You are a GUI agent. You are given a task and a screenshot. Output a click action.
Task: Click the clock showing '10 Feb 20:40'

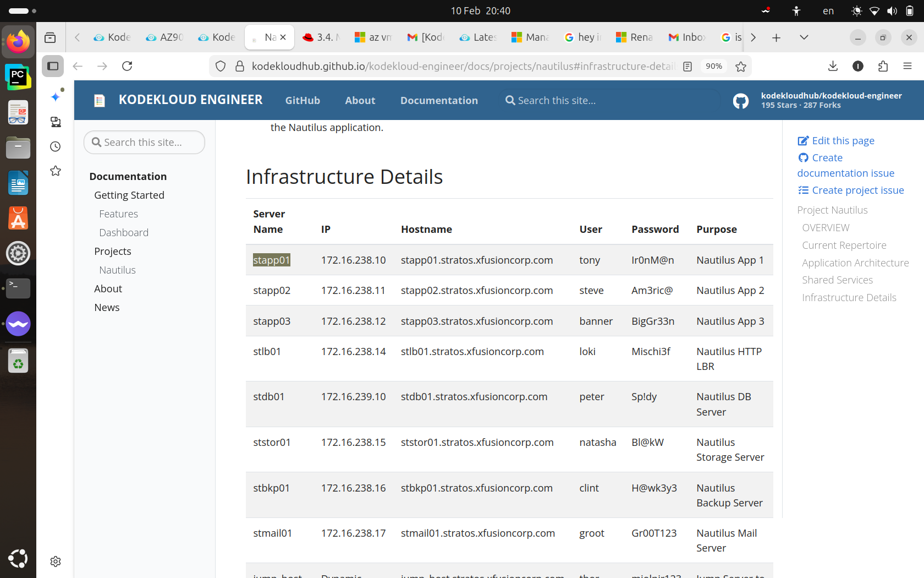tap(481, 11)
